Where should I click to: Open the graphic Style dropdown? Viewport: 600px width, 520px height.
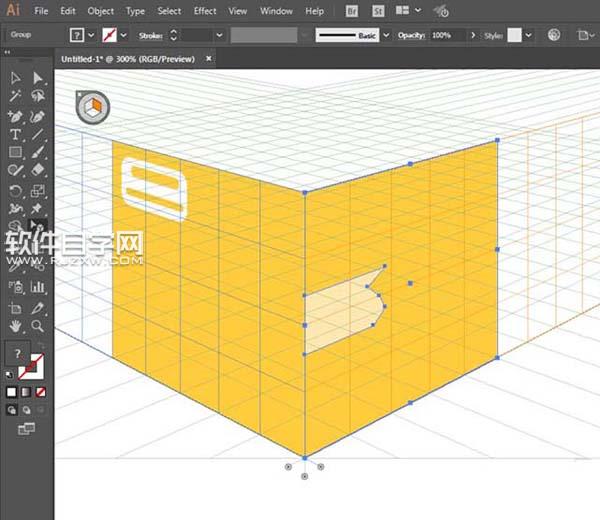coord(528,35)
